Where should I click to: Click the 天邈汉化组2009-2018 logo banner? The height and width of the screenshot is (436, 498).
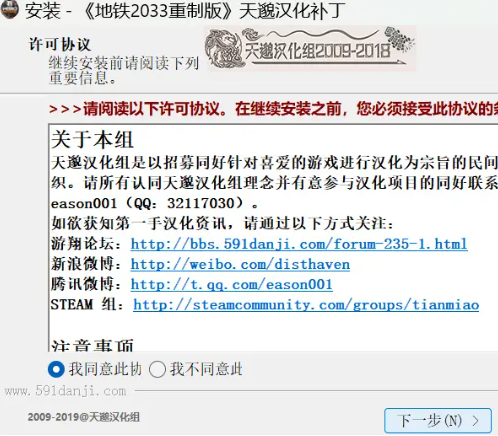click(x=311, y=49)
